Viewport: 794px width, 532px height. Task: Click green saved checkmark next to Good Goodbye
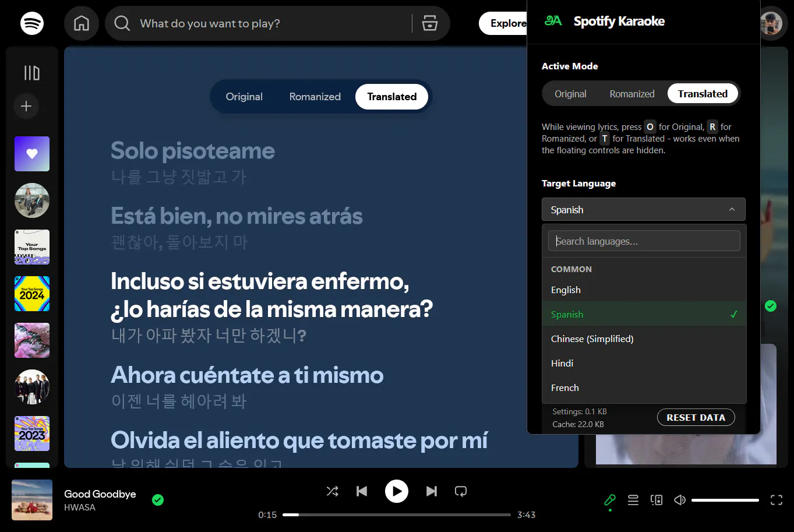pos(158,500)
